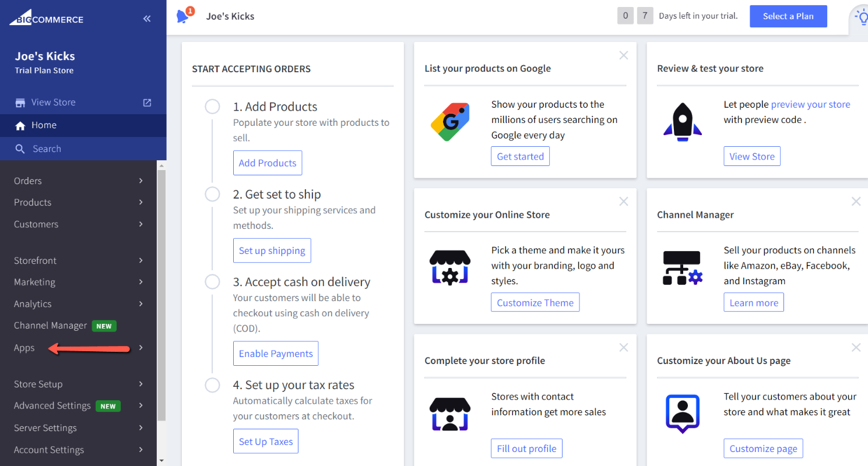Expand the Server Settings menu chevron
This screenshot has width=868, height=466.
tap(141, 428)
